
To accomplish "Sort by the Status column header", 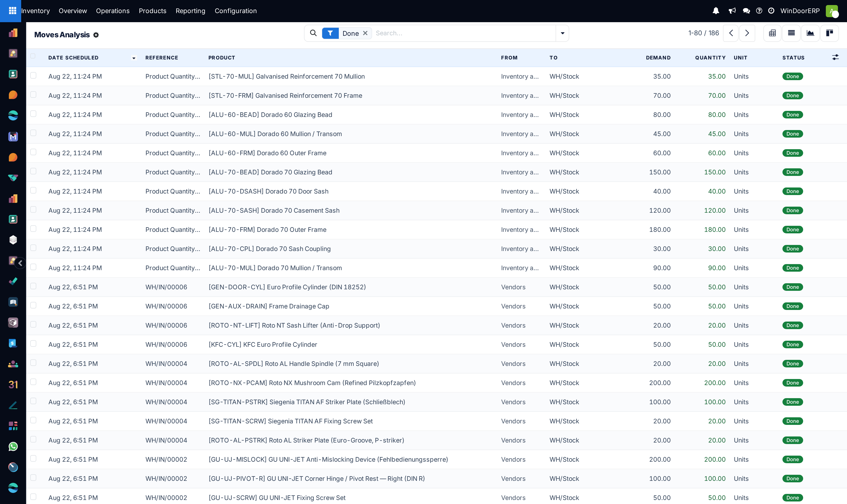I will click(x=793, y=58).
